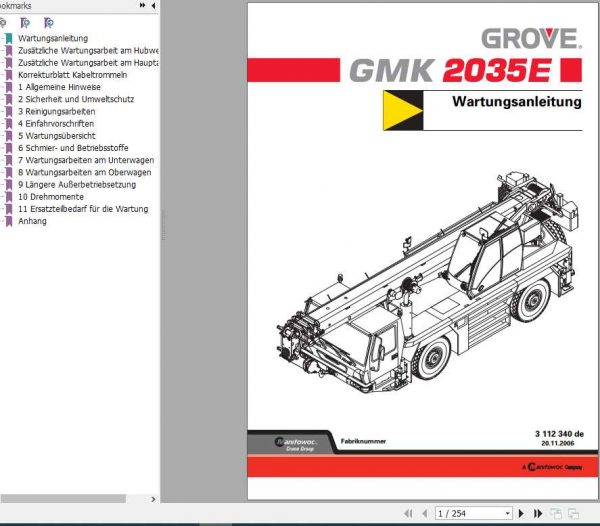Image resolution: width=600 pixels, height=526 pixels.
Task: Jump to the last page
Action: [x=538, y=513]
